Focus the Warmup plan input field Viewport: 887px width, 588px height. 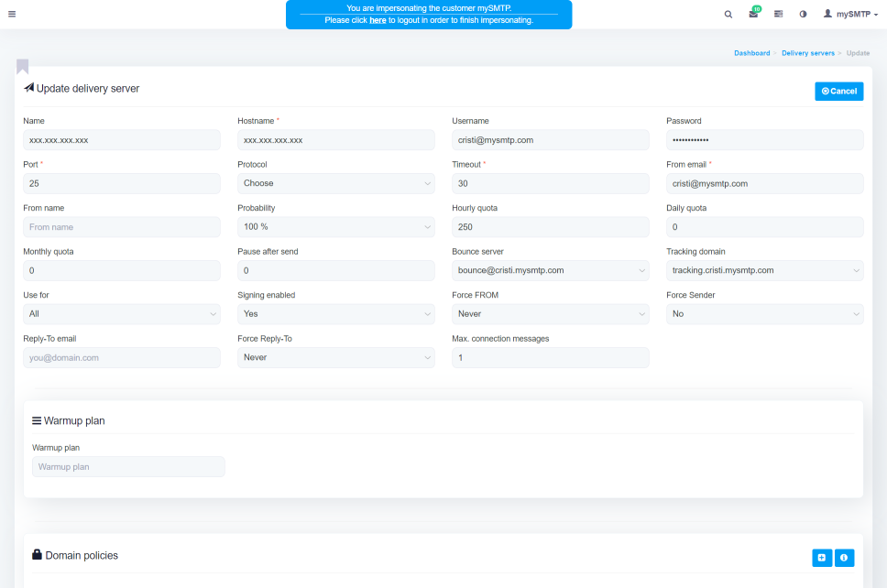[x=128, y=467]
